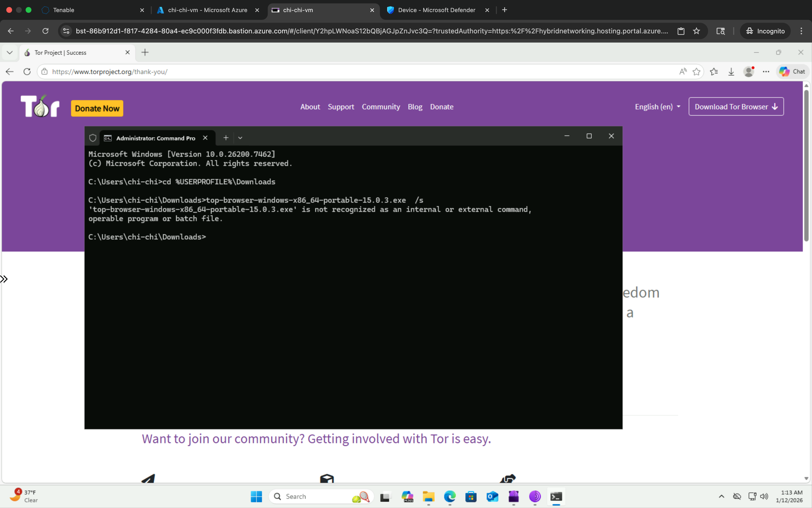Open the Support link on Tor site
Viewport: 812px width, 508px height.
(341, 107)
